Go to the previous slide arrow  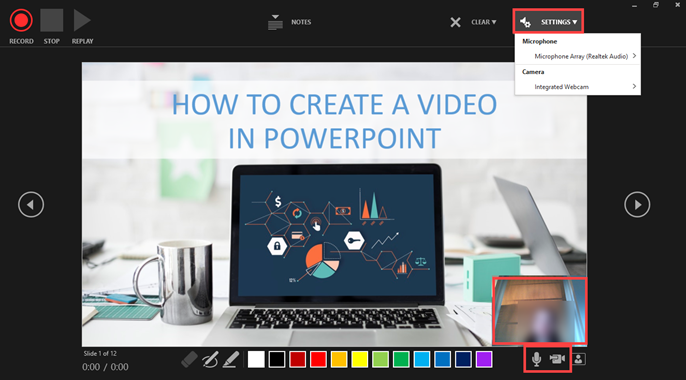[31, 204]
